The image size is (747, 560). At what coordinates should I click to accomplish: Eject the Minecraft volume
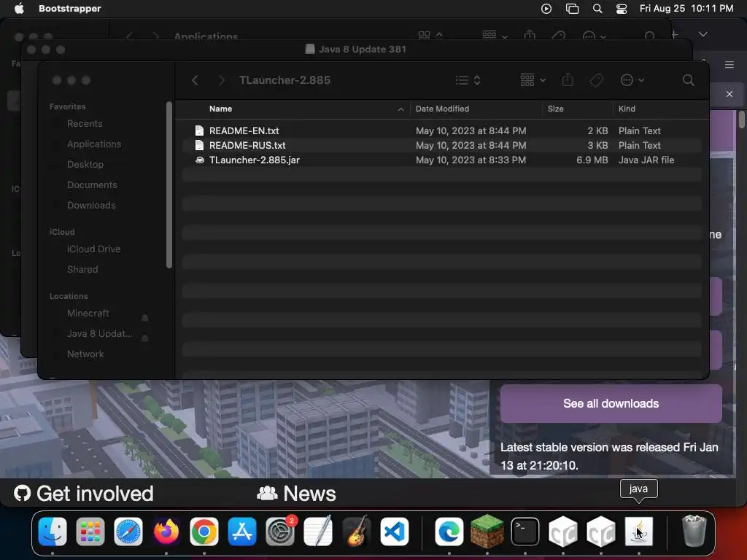coord(145,318)
